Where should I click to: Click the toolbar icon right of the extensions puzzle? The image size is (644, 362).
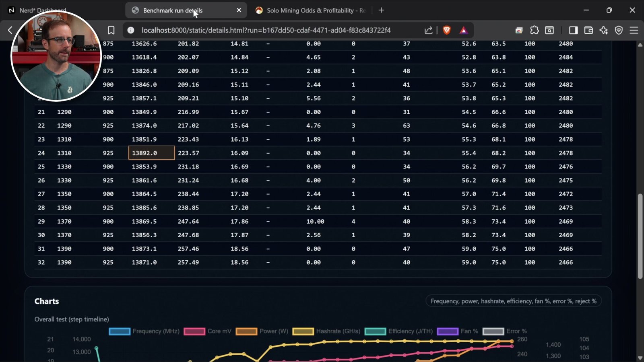(549, 30)
